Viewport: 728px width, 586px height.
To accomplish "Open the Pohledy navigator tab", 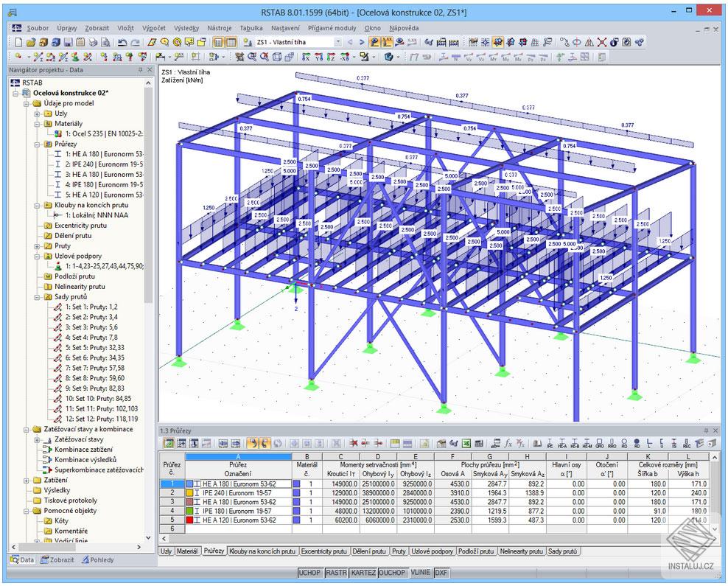I will (97, 559).
